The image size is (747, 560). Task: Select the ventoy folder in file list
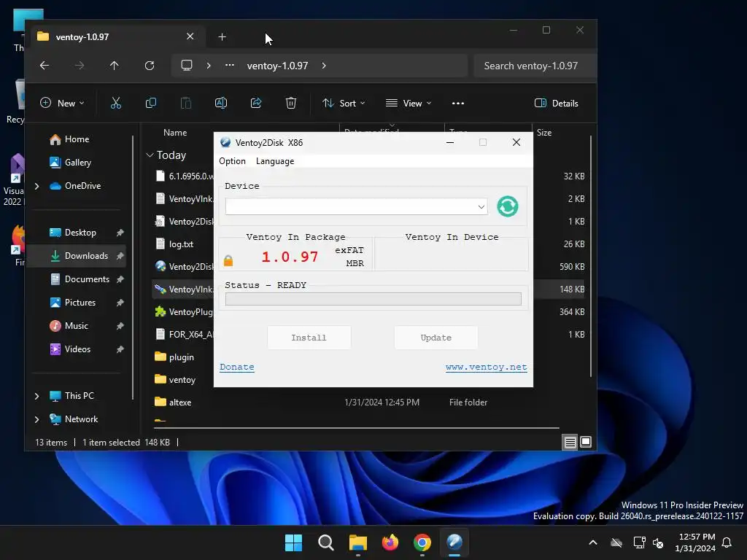coord(182,379)
